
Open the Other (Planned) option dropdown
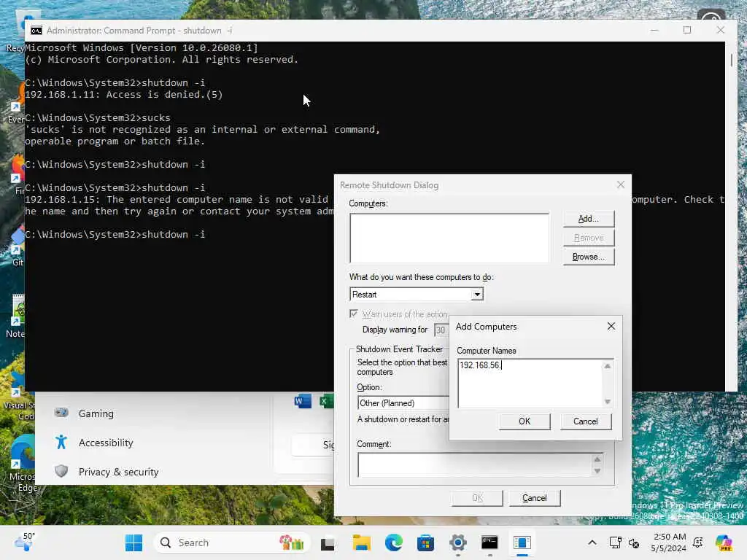coord(403,402)
